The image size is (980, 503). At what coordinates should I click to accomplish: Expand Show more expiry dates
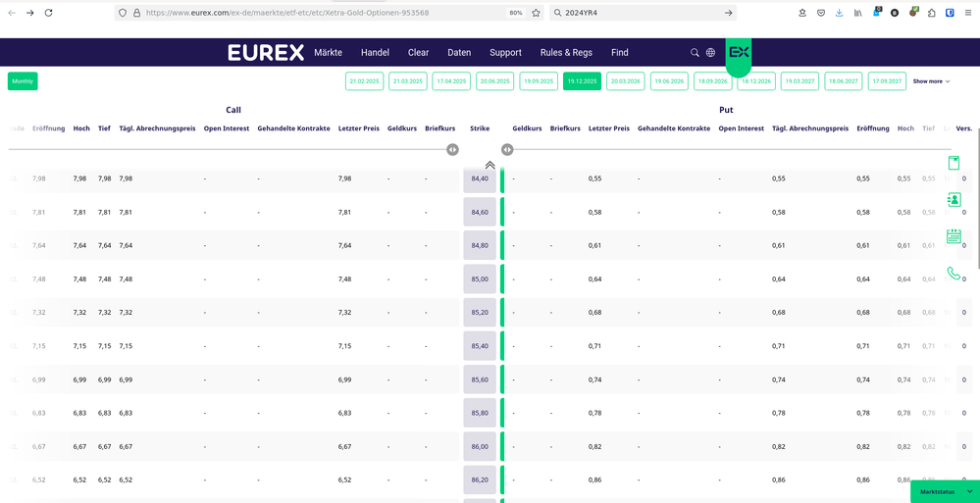click(x=931, y=81)
